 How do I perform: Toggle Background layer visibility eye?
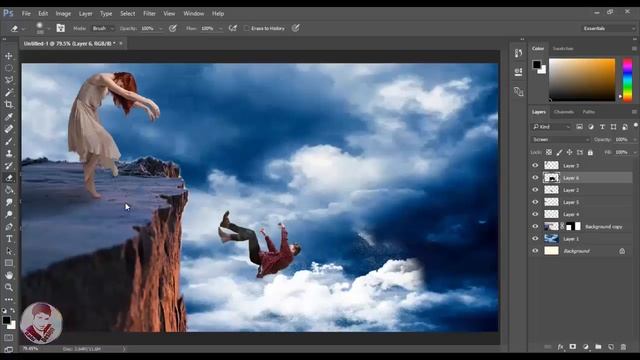tap(535, 251)
